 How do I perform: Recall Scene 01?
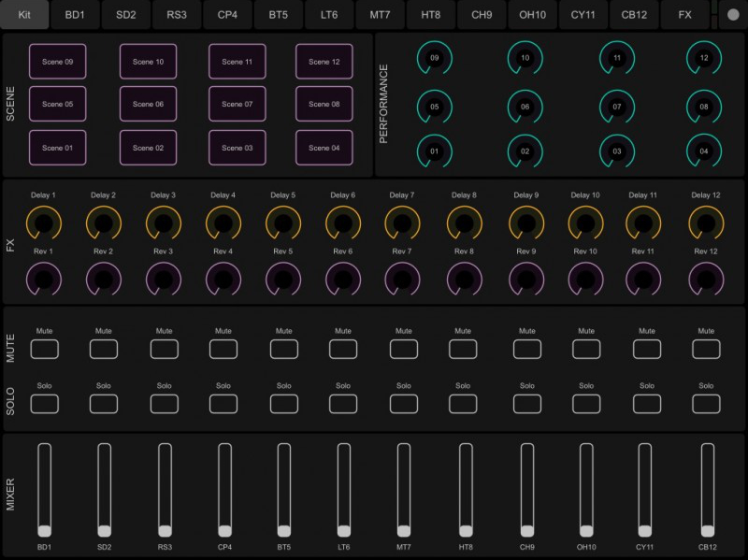point(58,147)
